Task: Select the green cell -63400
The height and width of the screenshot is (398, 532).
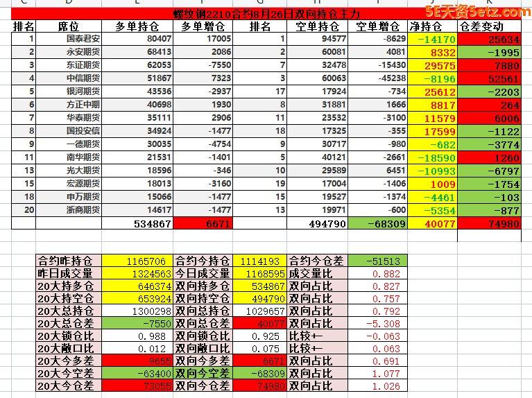Action: coord(137,373)
